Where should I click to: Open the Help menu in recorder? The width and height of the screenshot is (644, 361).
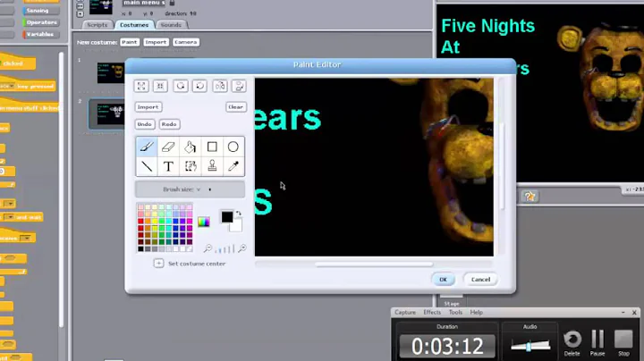click(x=477, y=312)
